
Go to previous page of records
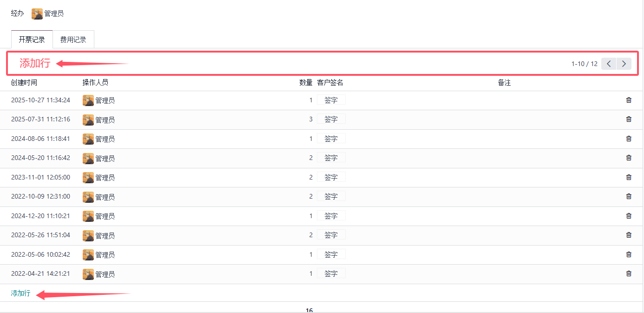point(609,64)
